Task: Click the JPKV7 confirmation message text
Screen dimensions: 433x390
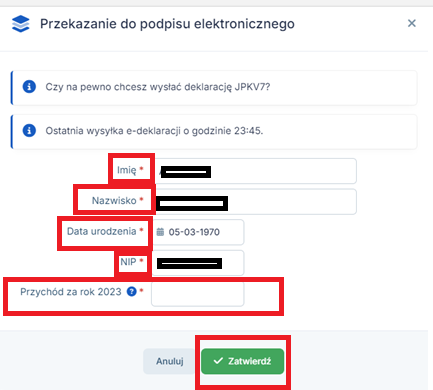Action: (158, 87)
